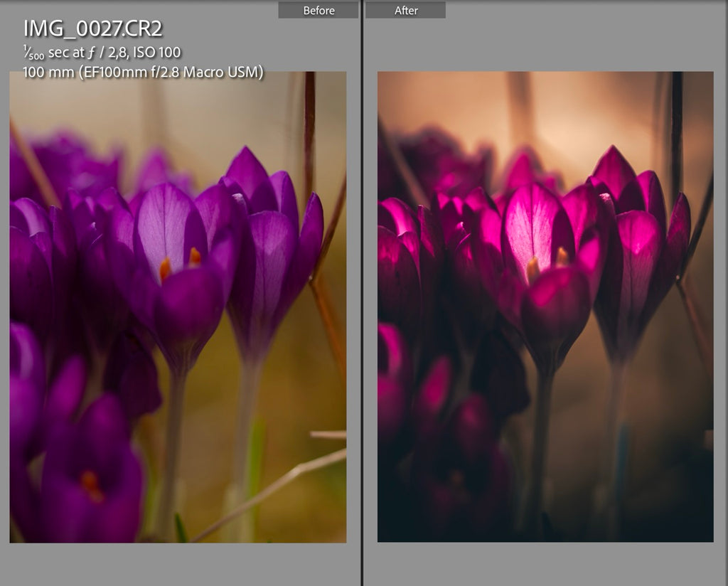
Task: Click lens info '100 mm (EF100mm f/2.8 Macro USM)'
Action: tap(143, 72)
